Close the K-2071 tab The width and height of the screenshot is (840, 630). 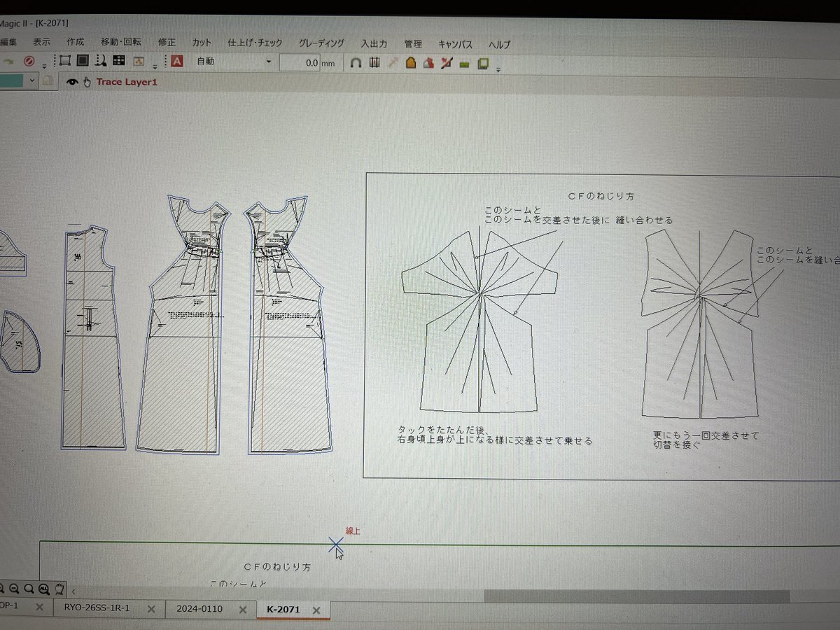[316, 610]
